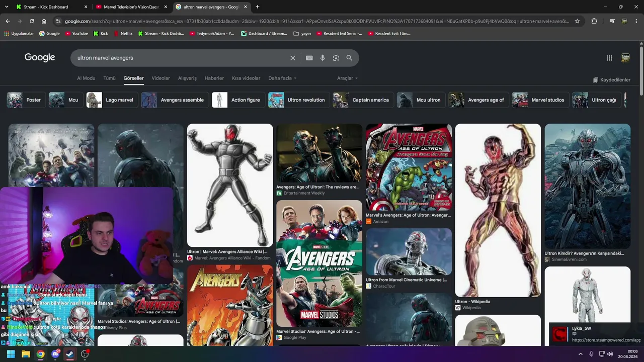The height and width of the screenshot is (362, 644).
Task: Open the Kaydedilenler saved items
Action: tap(612, 80)
